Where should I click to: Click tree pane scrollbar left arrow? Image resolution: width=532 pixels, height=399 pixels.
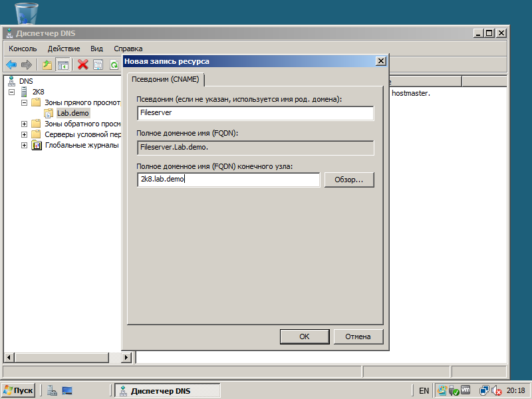coord(9,357)
